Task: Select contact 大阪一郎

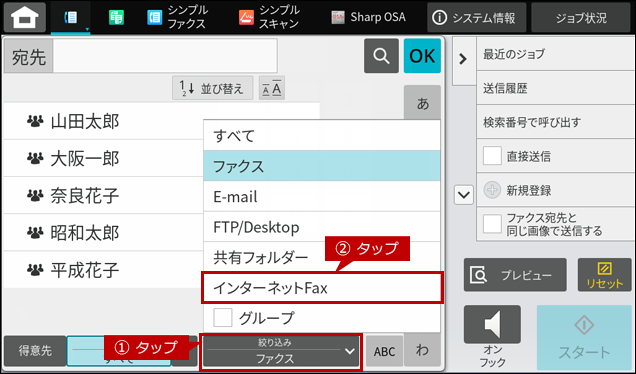Action: 103,159
